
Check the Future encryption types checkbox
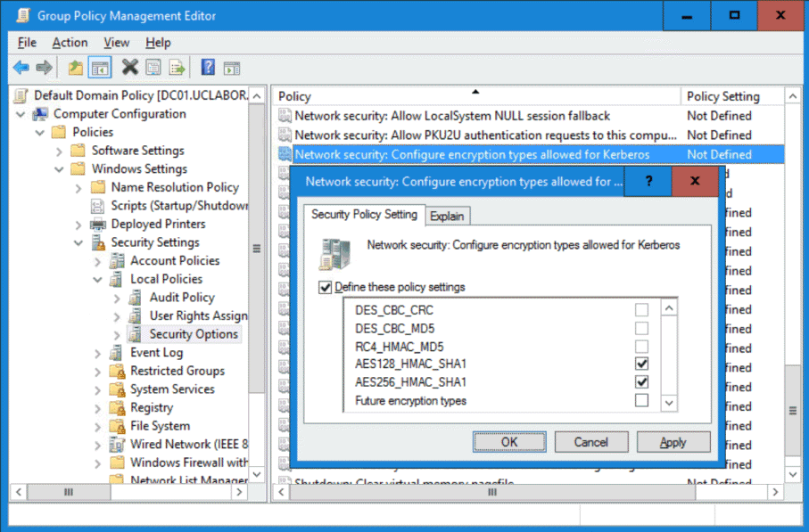[x=641, y=401]
